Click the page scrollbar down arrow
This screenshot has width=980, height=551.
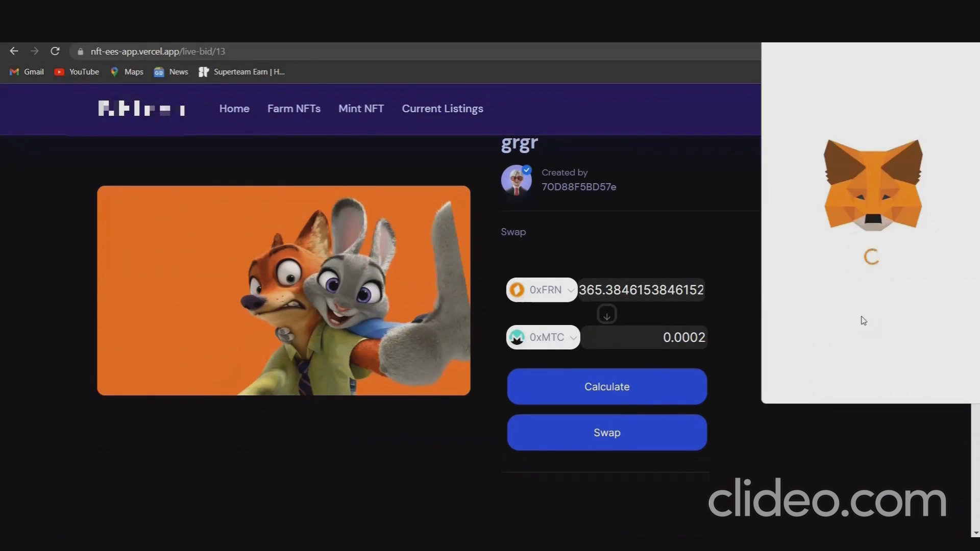coord(975,533)
